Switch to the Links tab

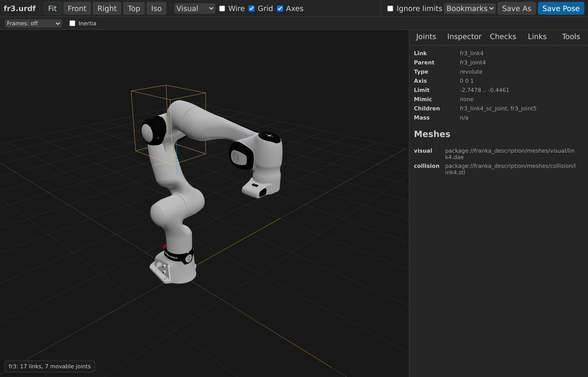[537, 37]
